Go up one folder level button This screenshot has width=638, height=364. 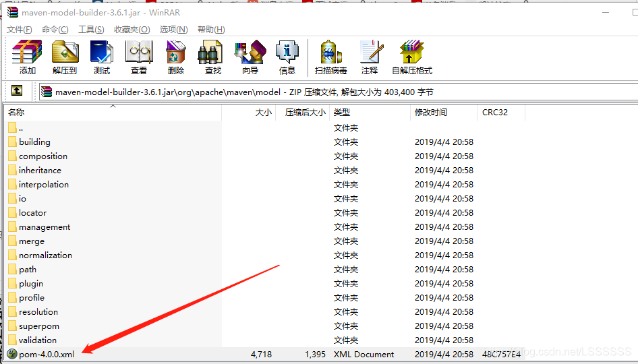point(17,90)
